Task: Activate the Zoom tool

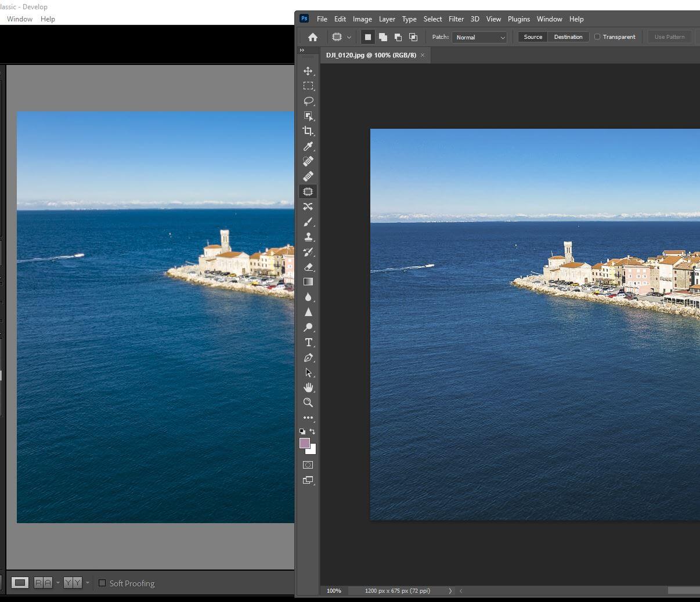Action: 308,402
